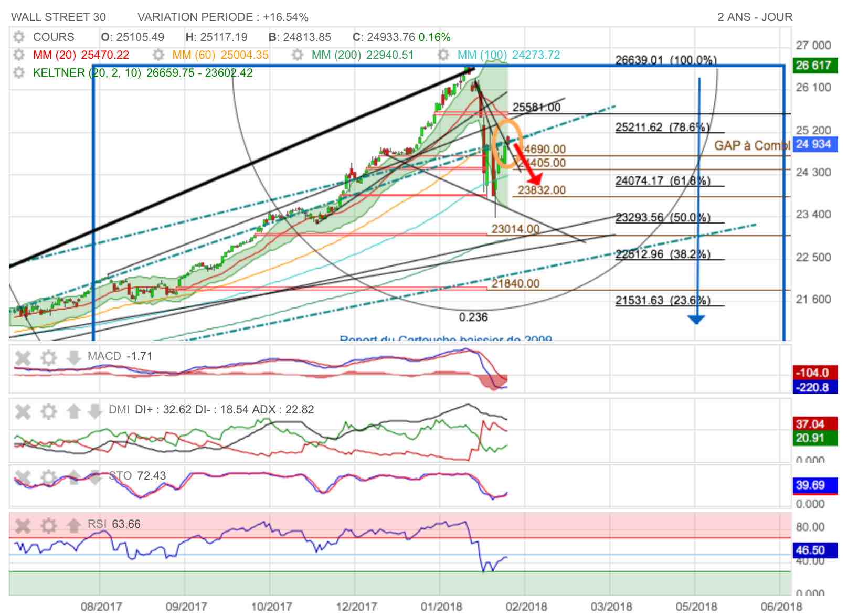
Task: Click the high value H: 25117.19
Action: coord(217,37)
